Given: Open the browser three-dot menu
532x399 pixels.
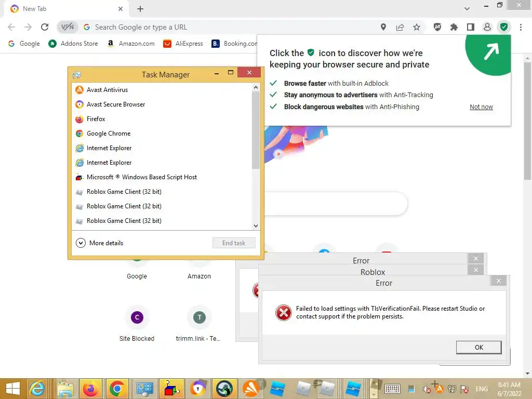Looking at the screenshot, I should coord(521,27).
